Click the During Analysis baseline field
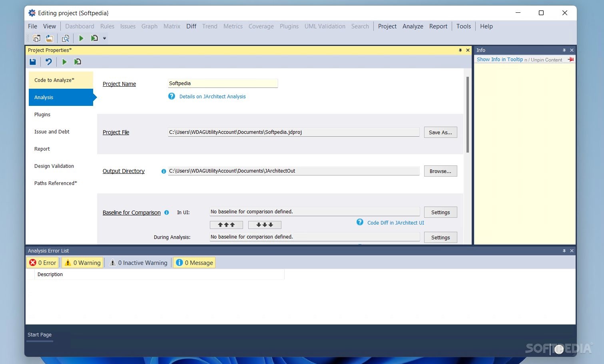 (x=315, y=237)
